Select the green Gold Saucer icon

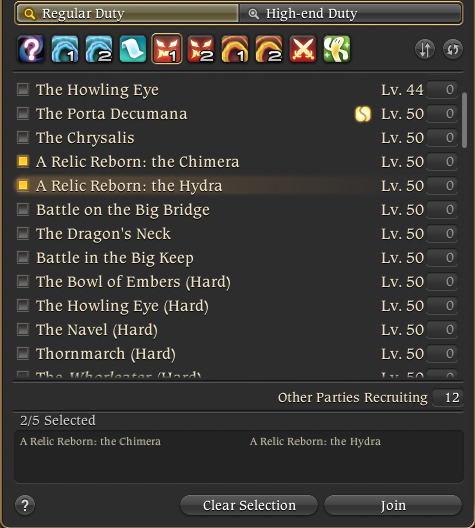tap(337, 49)
